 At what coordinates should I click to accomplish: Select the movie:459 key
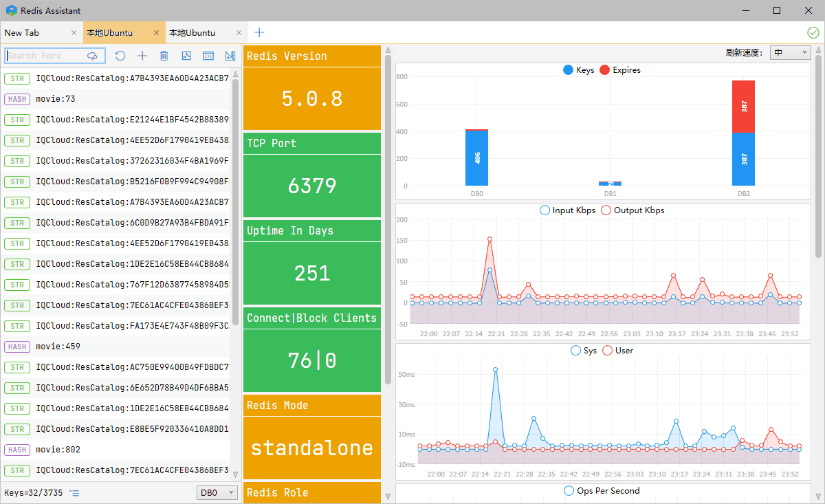click(115, 347)
